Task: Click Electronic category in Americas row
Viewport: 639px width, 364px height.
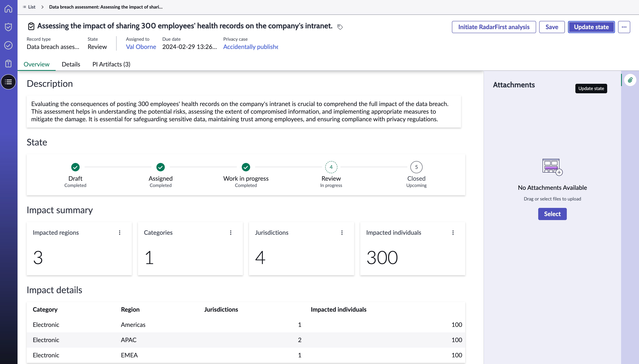Action: (x=46, y=325)
